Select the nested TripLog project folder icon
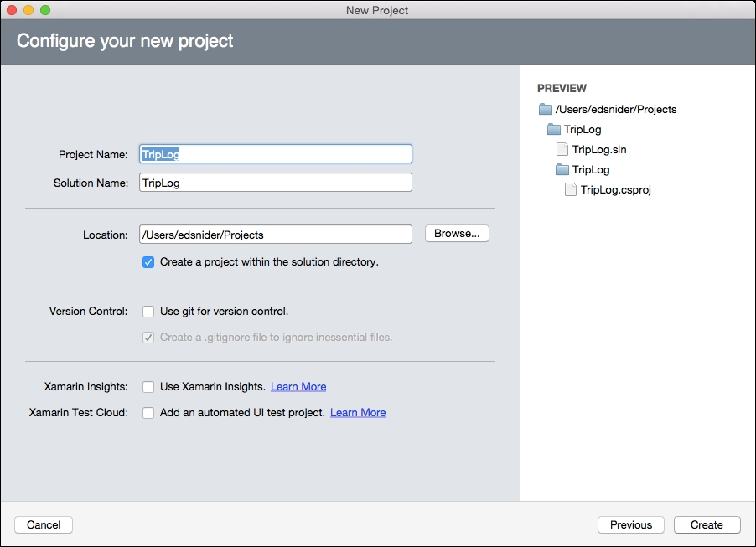756x547 pixels. click(x=562, y=170)
